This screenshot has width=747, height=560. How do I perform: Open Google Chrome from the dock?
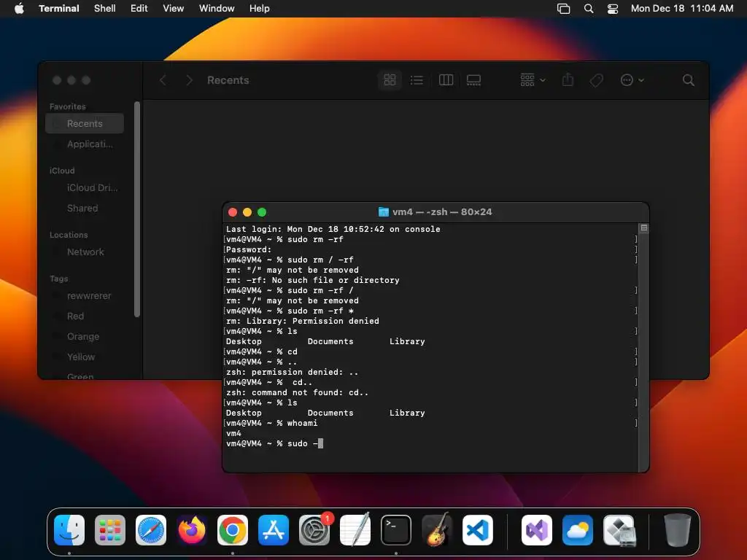click(233, 530)
